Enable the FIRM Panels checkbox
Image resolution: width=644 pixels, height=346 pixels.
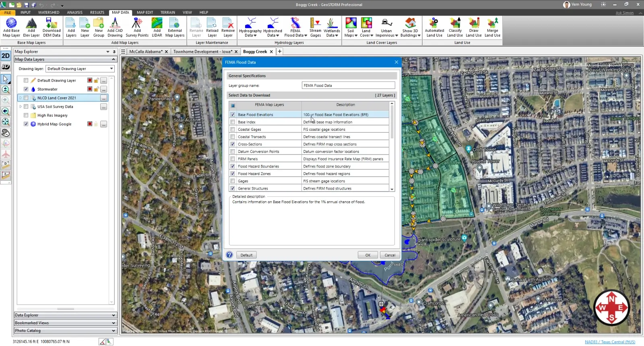point(233,159)
